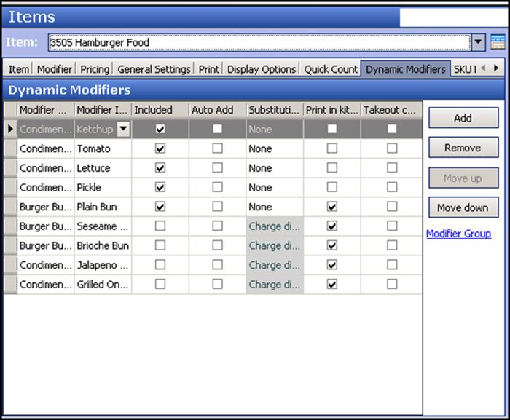Uncheck Included for Ketchup

(x=160, y=129)
